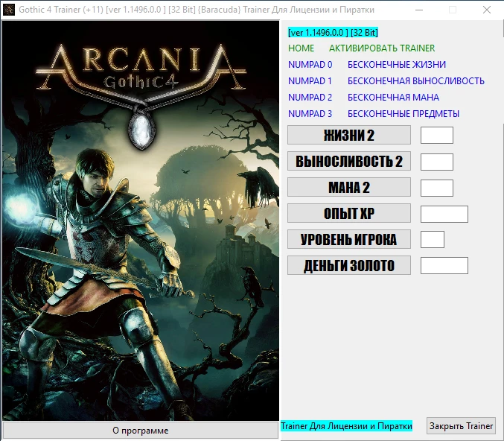Click the trainer app icon in title bar
The height and width of the screenshot is (441, 504).
(x=9, y=10)
